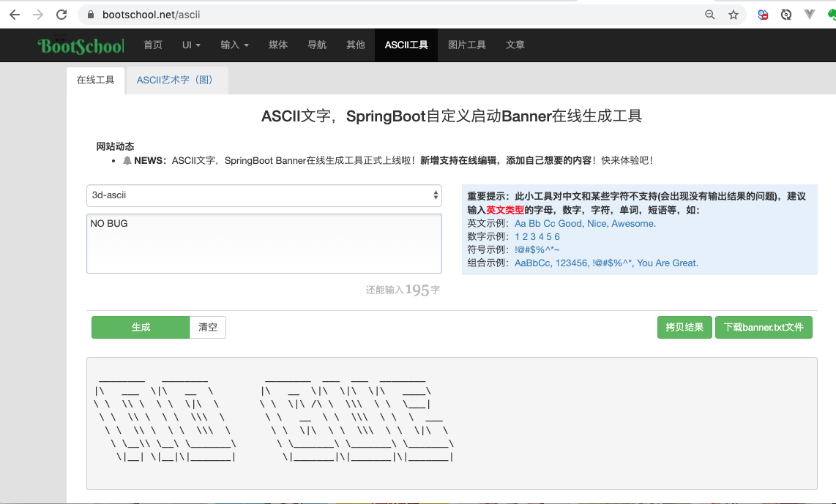Reload the page with refresh icon
Screen dimensions: 836x504
pyautogui.click(x=61, y=15)
